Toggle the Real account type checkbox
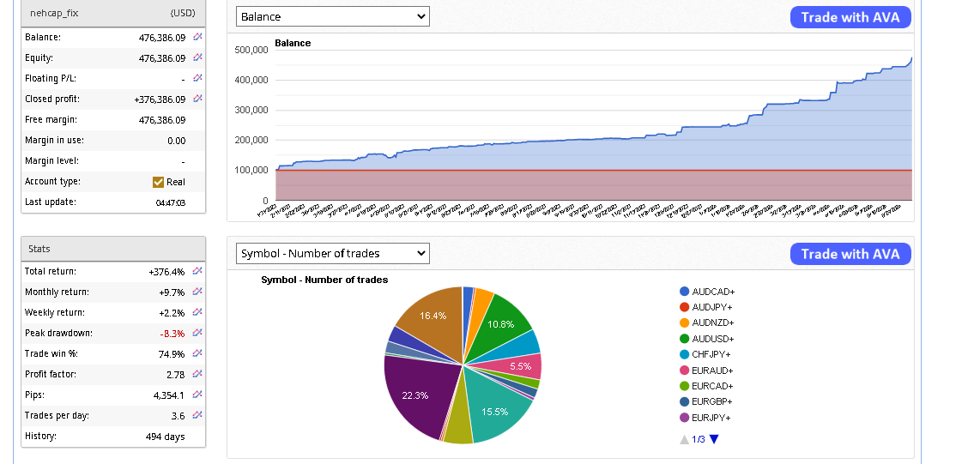Screen dimensions: 980x464 pos(158,182)
